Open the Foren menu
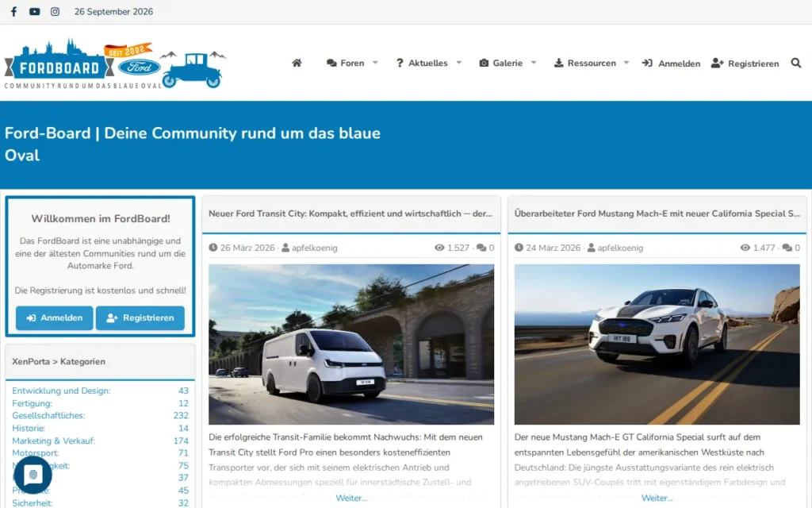The image size is (812, 508). coord(346,63)
